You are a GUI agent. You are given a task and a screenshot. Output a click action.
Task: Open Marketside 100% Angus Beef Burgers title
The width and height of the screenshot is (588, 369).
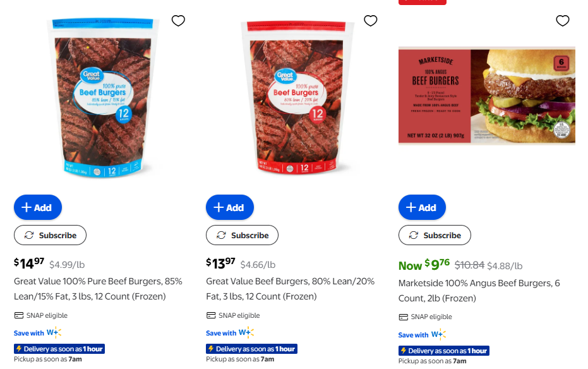click(x=479, y=291)
